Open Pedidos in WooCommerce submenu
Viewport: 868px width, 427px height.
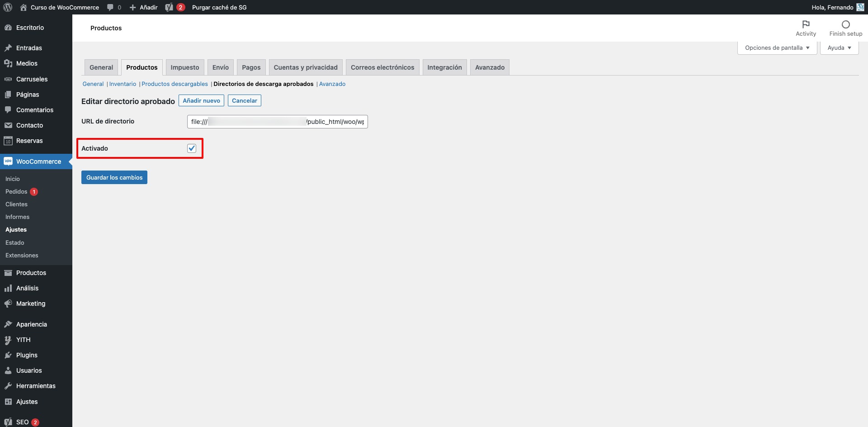tap(16, 192)
